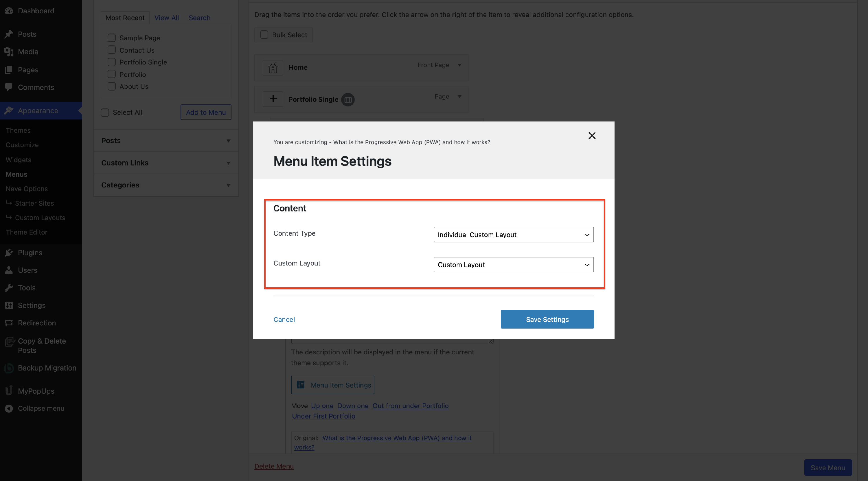Open the Plugins sidebar icon
Screen dimensions: 868x481
coord(9,253)
